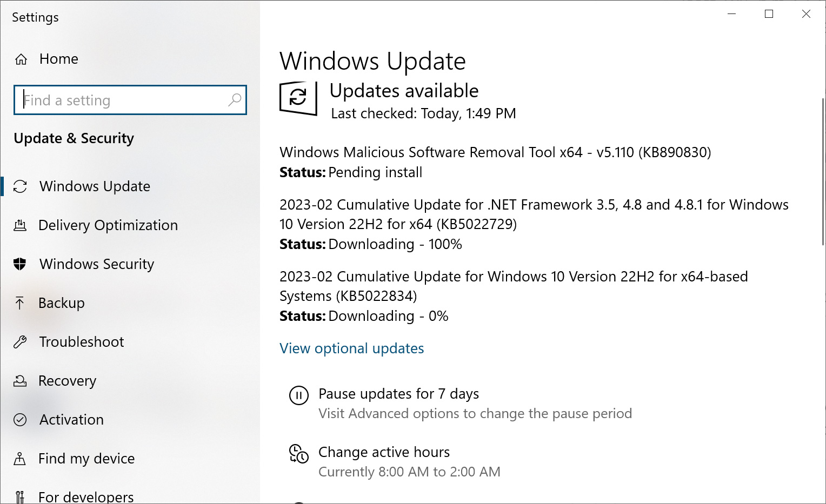Screen dimensions: 826x504
Task: Click the Windows Security shield icon
Action: [x=20, y=264]
